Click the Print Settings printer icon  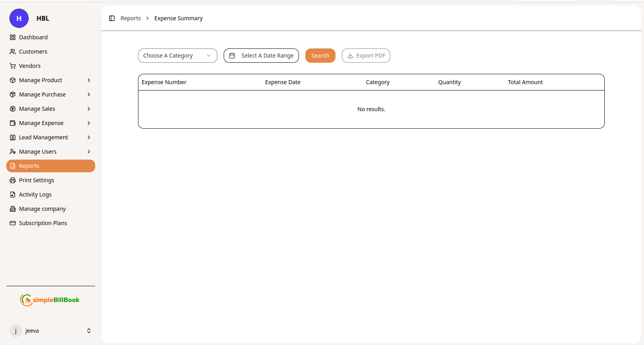(x=13, y=180)
